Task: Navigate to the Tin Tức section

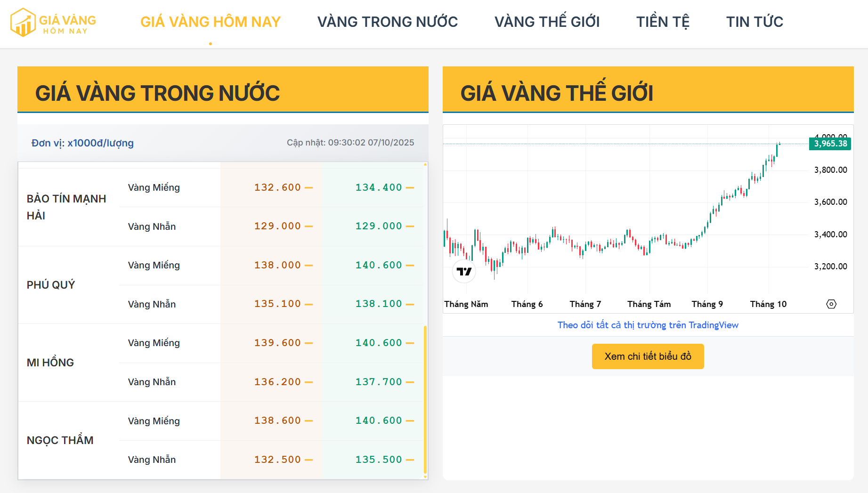Action: [754, 22]
